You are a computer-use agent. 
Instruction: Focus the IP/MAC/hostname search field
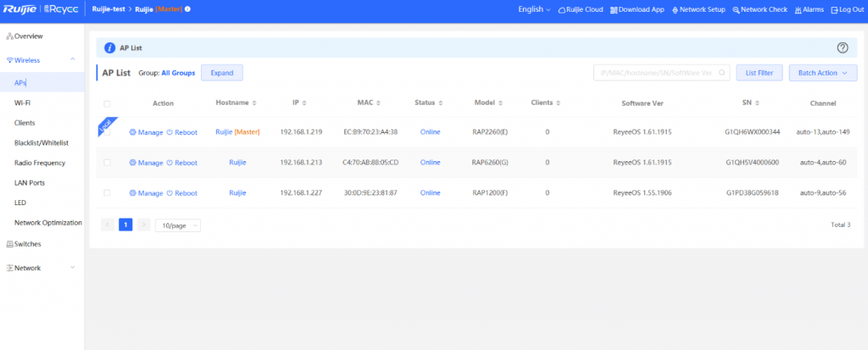tap(657, 73)
